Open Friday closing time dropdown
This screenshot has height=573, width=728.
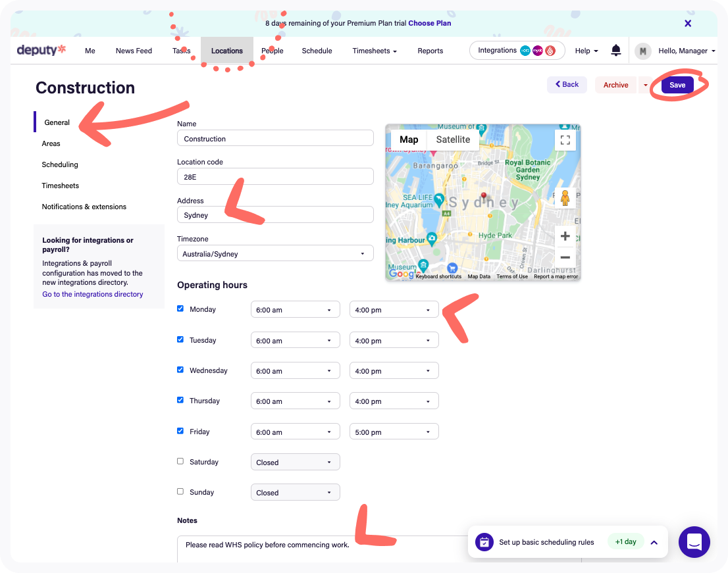(x=394, y=432)
